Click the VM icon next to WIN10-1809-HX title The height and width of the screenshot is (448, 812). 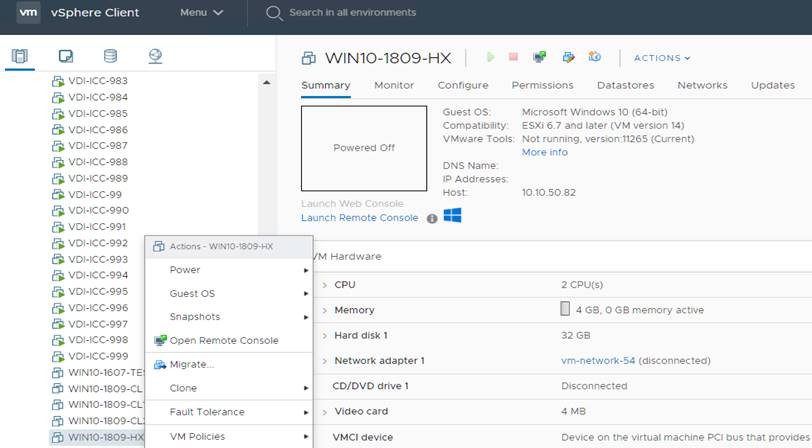pos(309,58)
